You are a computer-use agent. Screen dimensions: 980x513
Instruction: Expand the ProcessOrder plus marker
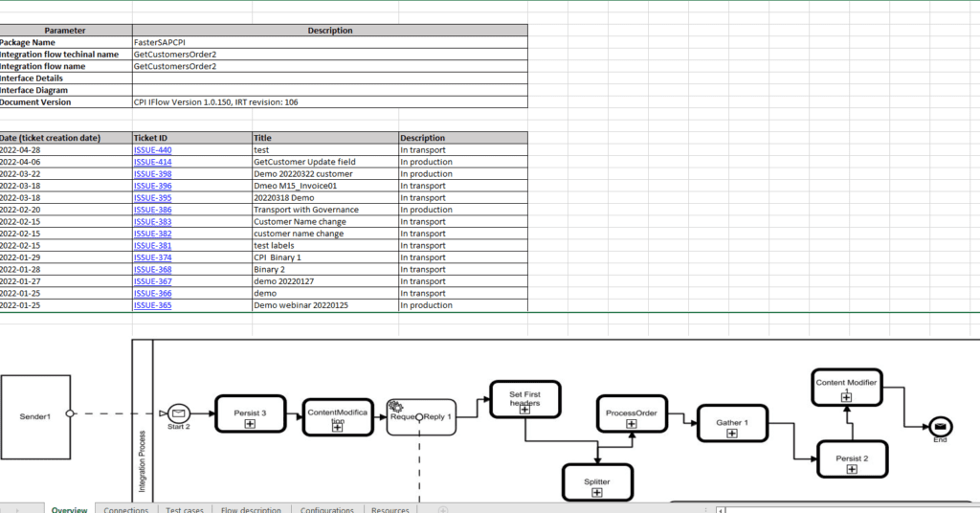[x=632, y=424]
